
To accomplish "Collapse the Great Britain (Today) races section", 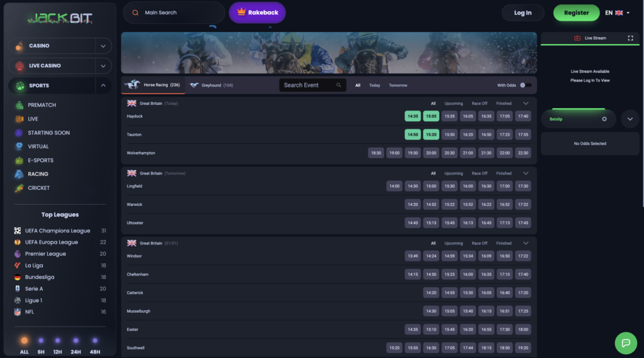I will click(x=526, y=103).
